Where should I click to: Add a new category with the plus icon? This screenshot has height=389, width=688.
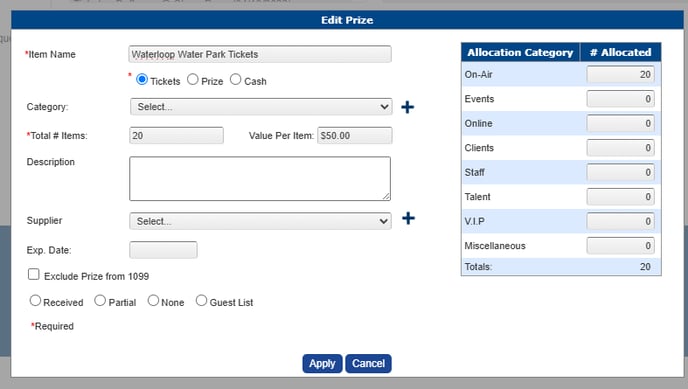pyautogui.click(x=407, y=107)
